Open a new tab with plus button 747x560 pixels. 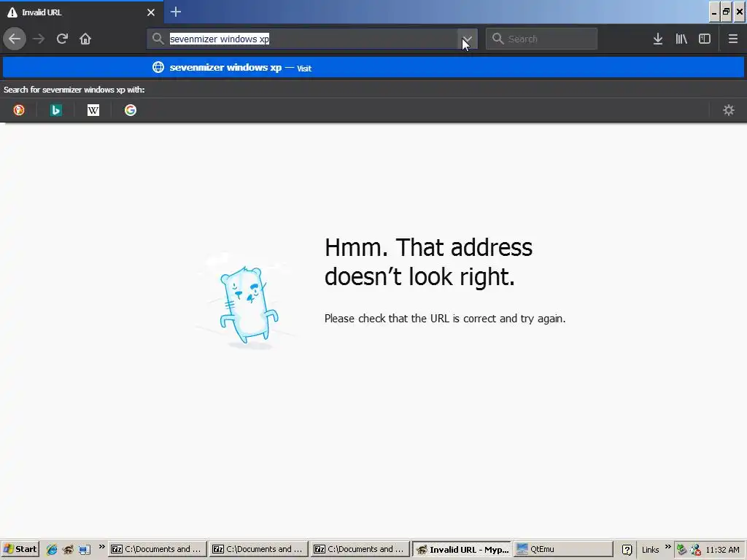[176, 12]
